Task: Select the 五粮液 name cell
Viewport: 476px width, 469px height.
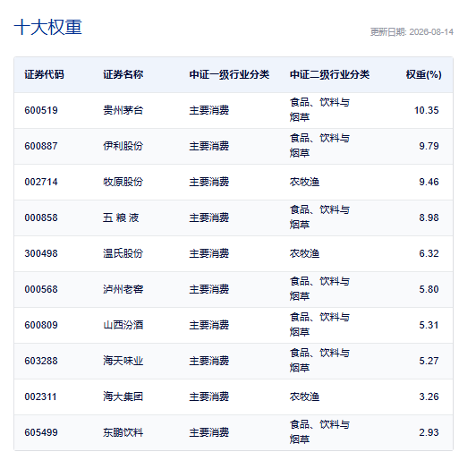Action: (x=121, y=217)
